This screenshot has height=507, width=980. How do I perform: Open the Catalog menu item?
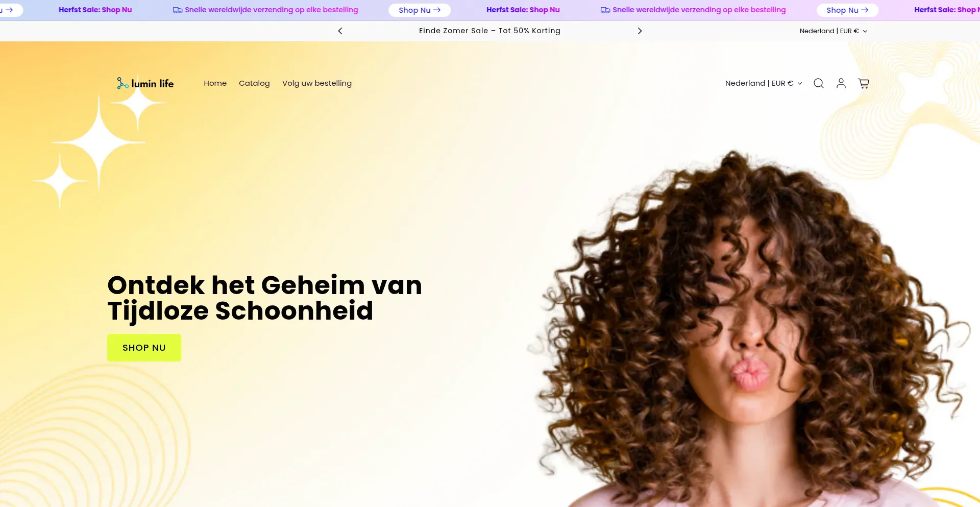254,83
